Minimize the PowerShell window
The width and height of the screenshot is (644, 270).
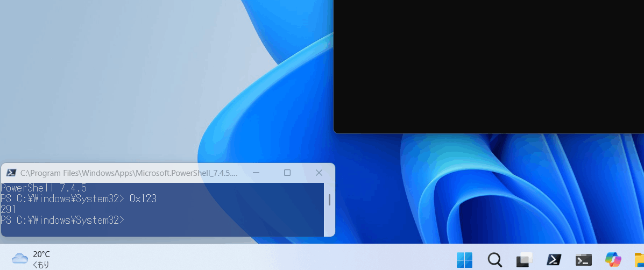pos(256,173)
